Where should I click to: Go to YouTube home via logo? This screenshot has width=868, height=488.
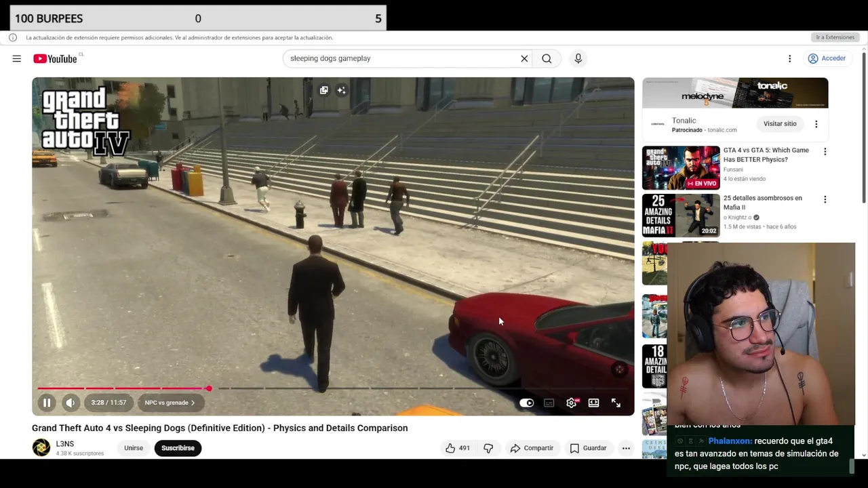(55, 58)
